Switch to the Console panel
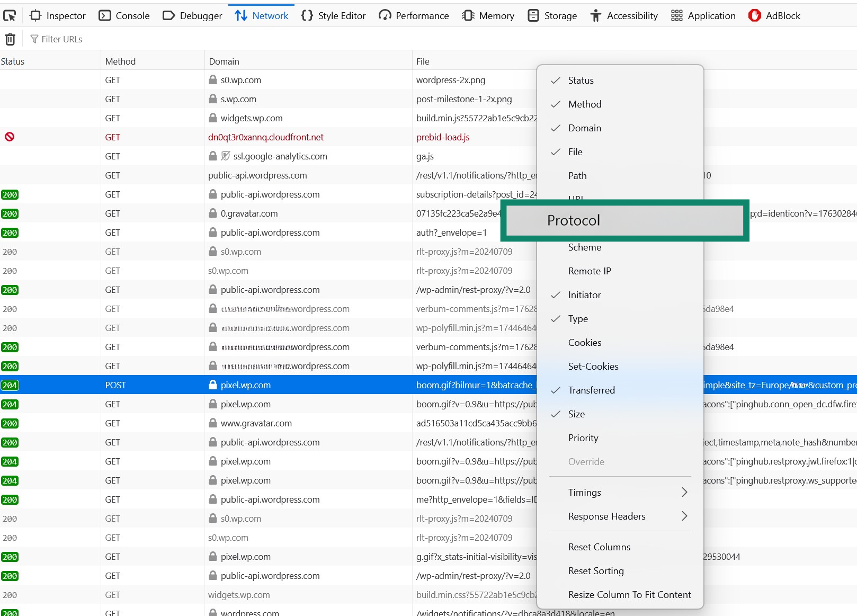The image size is (857, 616). tap(124, 15)
